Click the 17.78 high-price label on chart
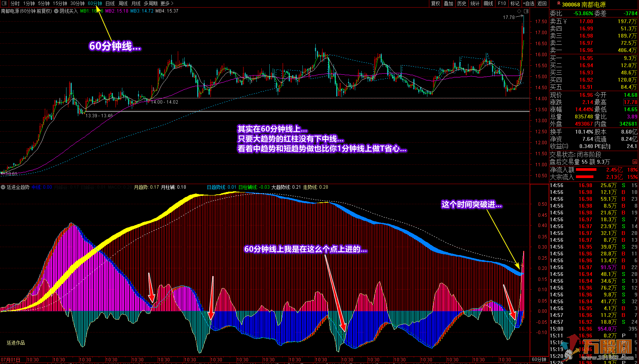Viewport: 639px width, 364px height. coord(509,17)
